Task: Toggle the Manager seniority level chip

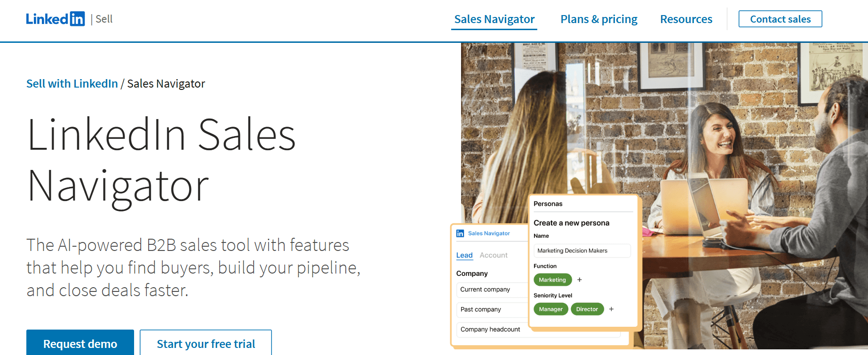Action: [550, 309]
